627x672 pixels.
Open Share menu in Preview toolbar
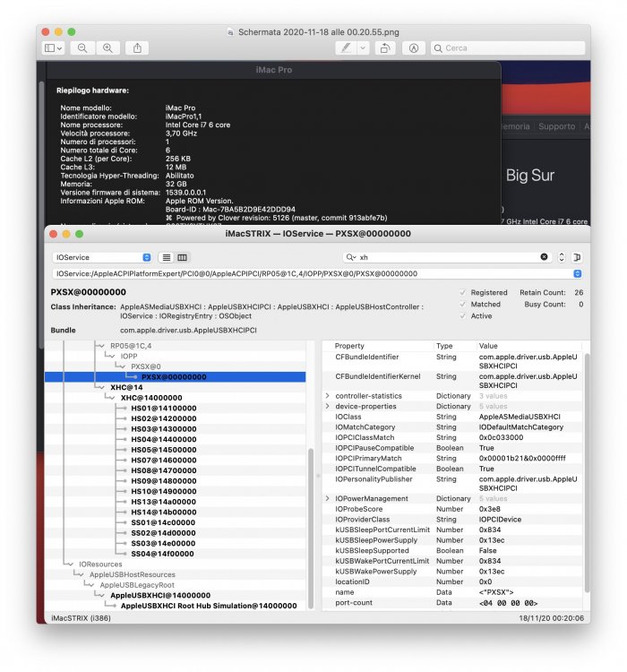(x=137, y=48)
